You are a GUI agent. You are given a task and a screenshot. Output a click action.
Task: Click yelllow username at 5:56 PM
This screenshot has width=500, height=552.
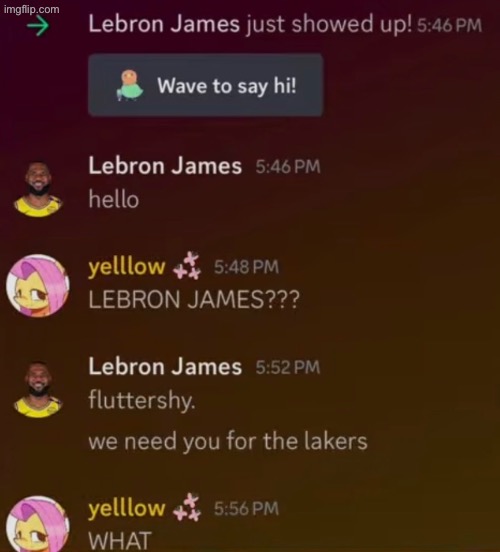[127, 508]
